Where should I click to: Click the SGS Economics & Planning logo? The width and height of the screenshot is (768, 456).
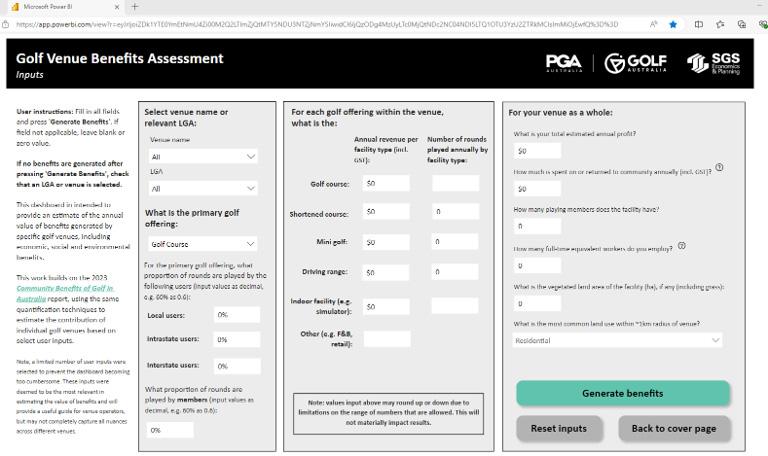click(x=714, y=64)
